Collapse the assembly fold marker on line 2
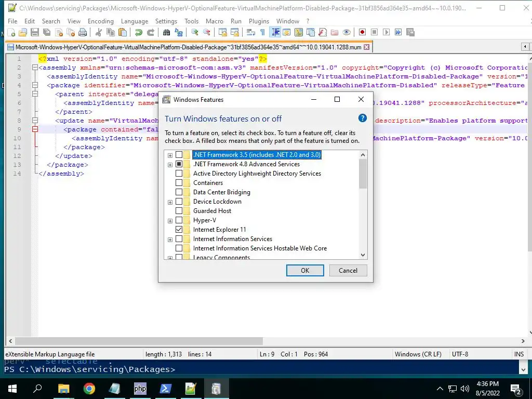 (35, 68)
